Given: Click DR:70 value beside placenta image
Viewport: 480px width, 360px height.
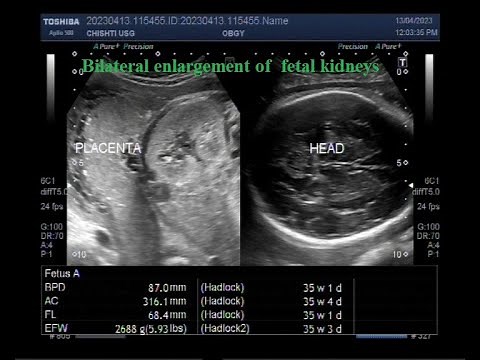Looking at the screenshot, I should (52, 236).
